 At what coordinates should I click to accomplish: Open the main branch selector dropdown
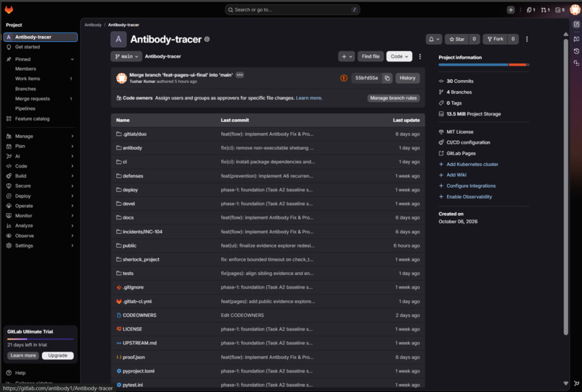[x=126, y=56]
